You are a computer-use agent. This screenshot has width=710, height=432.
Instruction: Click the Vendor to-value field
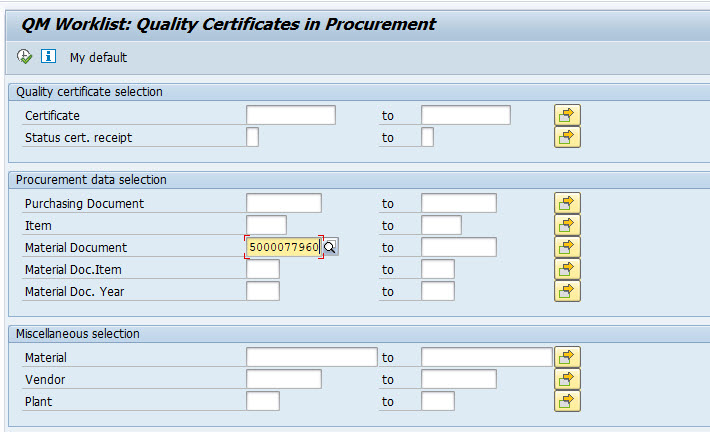coord(459,379)
